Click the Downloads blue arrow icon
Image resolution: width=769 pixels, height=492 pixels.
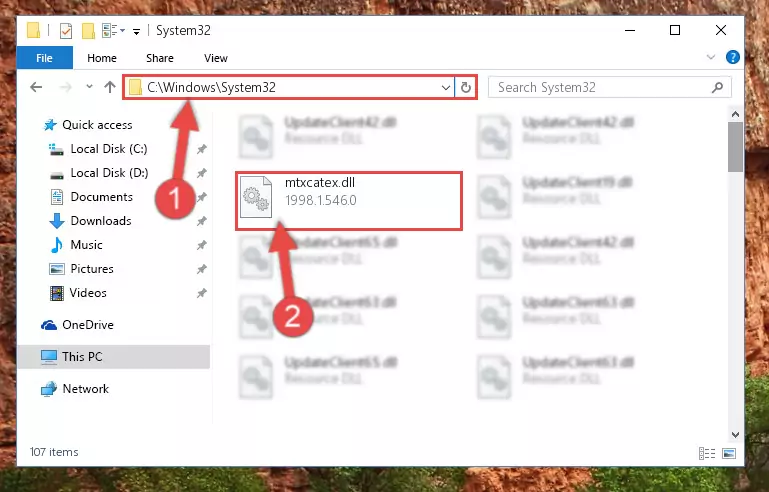[x=57, y=221]
